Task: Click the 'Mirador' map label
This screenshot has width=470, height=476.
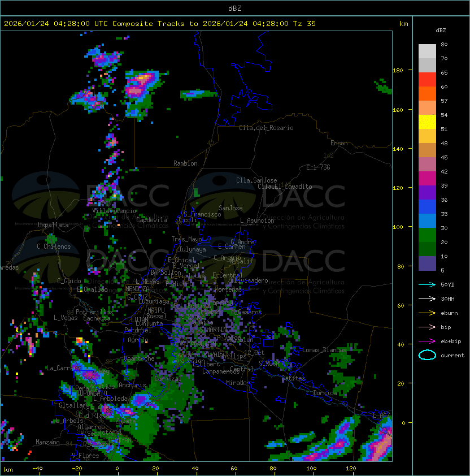Action: 238,383
